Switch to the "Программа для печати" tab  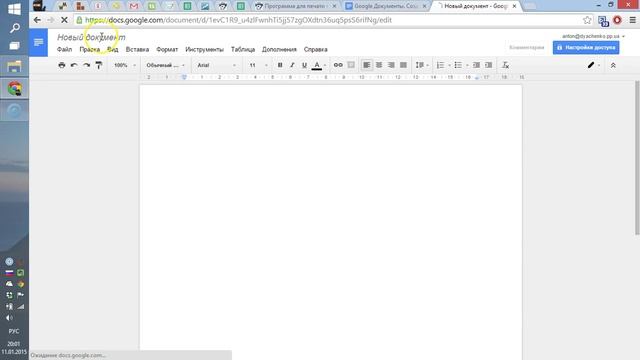pyautogui.click(x=296, y=6)
